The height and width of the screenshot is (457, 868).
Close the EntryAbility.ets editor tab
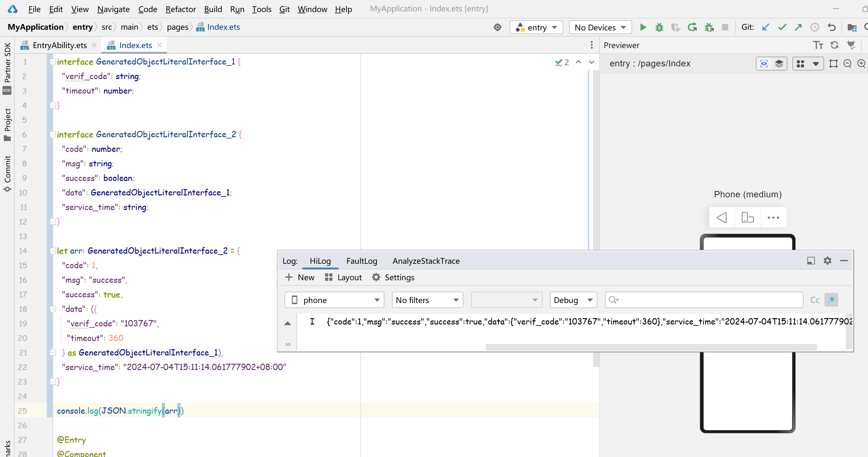coord(94,45)
